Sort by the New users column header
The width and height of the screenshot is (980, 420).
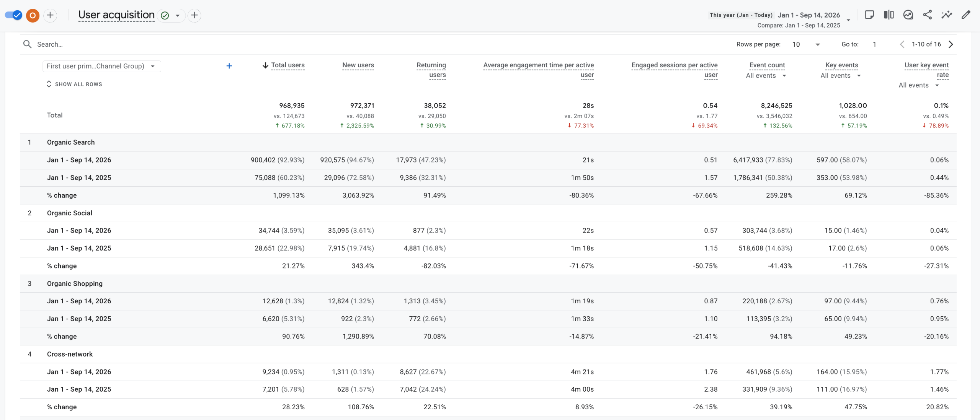pyautogui.click(x=358, y=65)
